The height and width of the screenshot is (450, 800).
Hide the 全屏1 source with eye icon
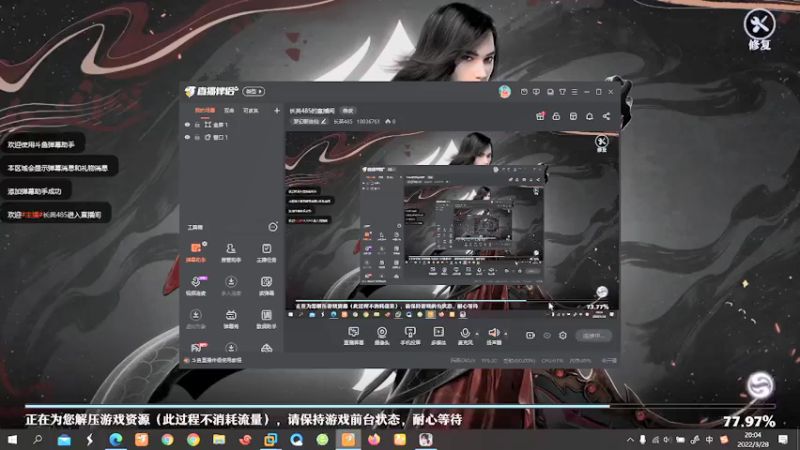pyautogui.click(x=187, y=124)
